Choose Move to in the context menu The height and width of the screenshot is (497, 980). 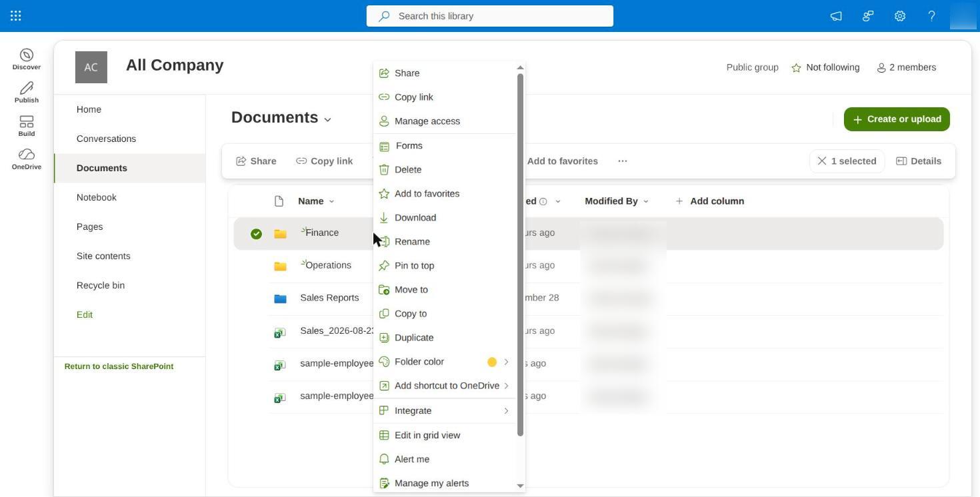click(446, 290)
